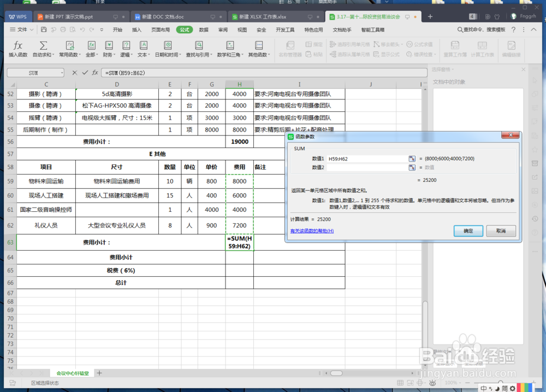The image size is (546, 392).
Task: Switch to 插入 ribbon tab
Action: tap(136, 30)
